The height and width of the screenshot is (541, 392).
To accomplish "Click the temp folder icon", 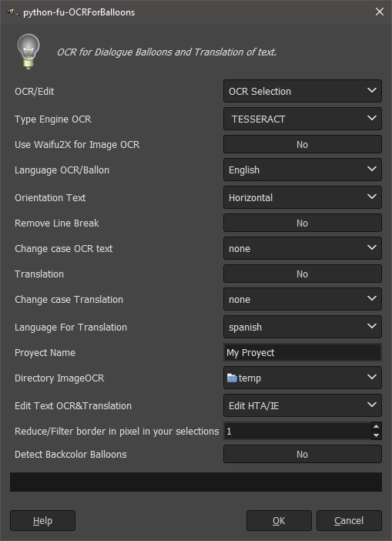I will [x=232, y=378].
